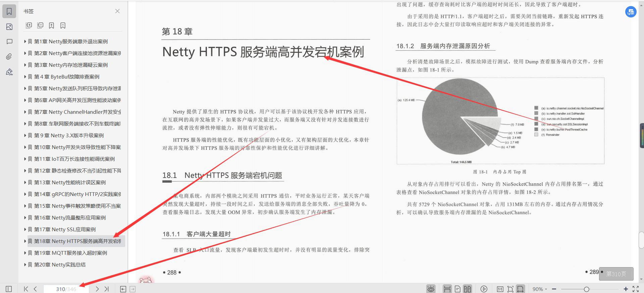Open the comments panel icon
The image size is (644, 293).
(x=9, y=42)
